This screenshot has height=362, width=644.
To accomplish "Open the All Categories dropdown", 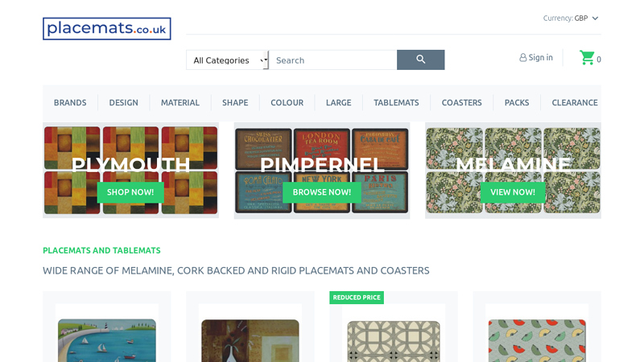I will pyautogui.click(x=227, y=60).
